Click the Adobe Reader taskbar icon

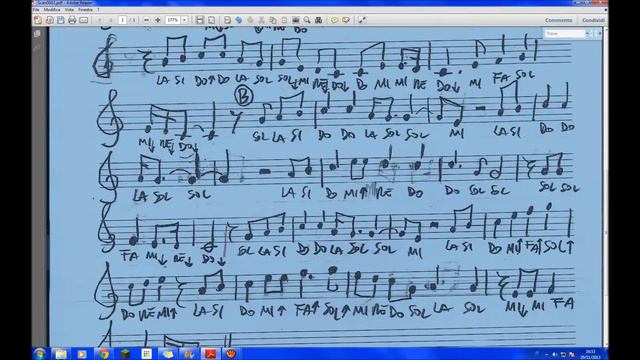[x=210, y=354]
